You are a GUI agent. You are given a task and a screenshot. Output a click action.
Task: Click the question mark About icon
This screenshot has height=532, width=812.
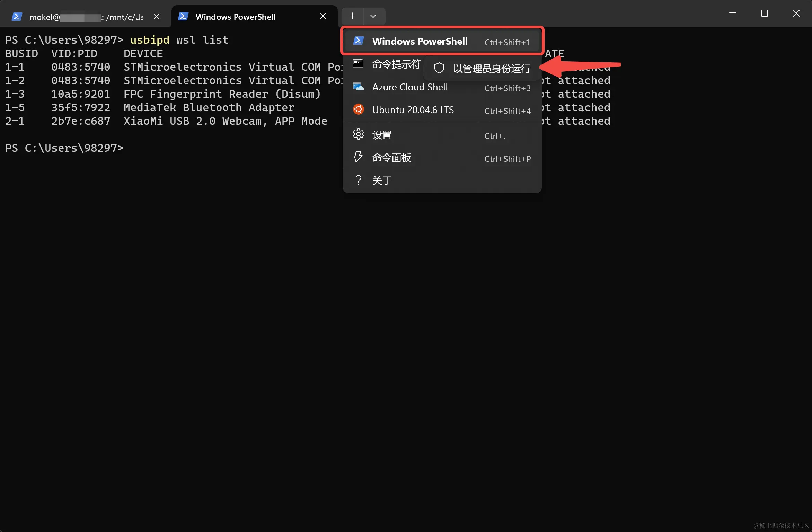[x=358, y=180]
